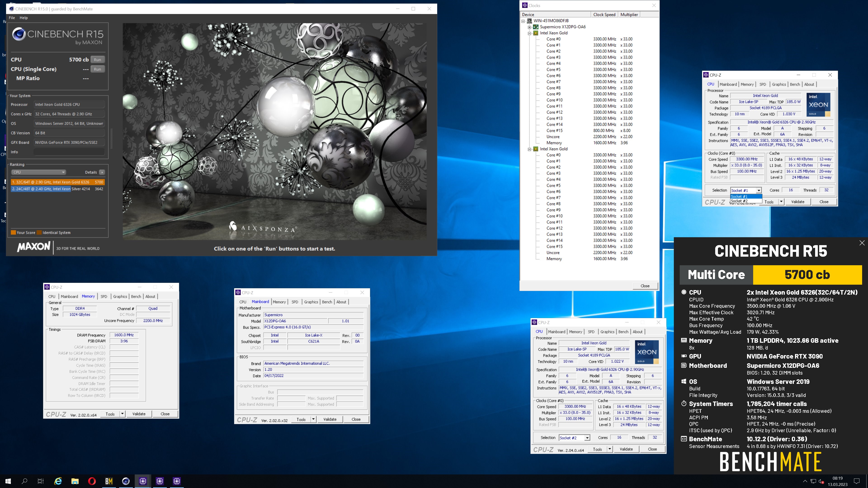The width and height of the screenshot is (868, 488).
Task: Run the CPU Single Core test
Action: point(97,69)
